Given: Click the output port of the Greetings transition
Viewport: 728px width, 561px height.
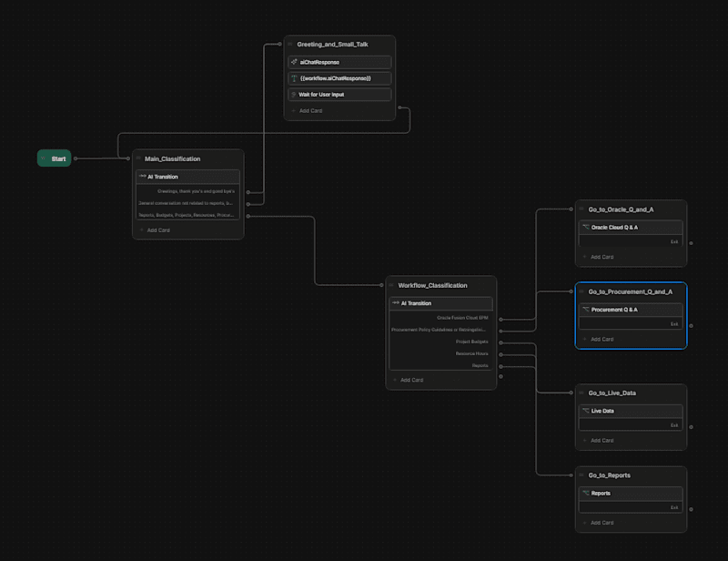Looking at the screenshot, I should [x=248, y=192].
